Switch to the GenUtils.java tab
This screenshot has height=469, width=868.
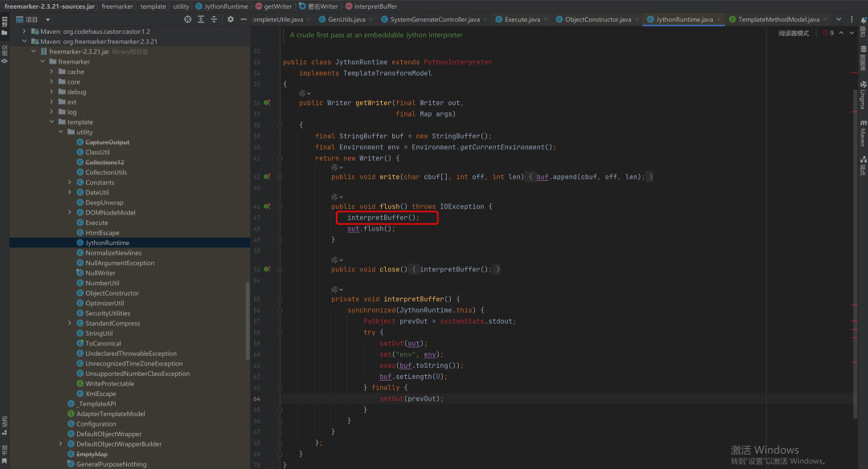[346, 19]
